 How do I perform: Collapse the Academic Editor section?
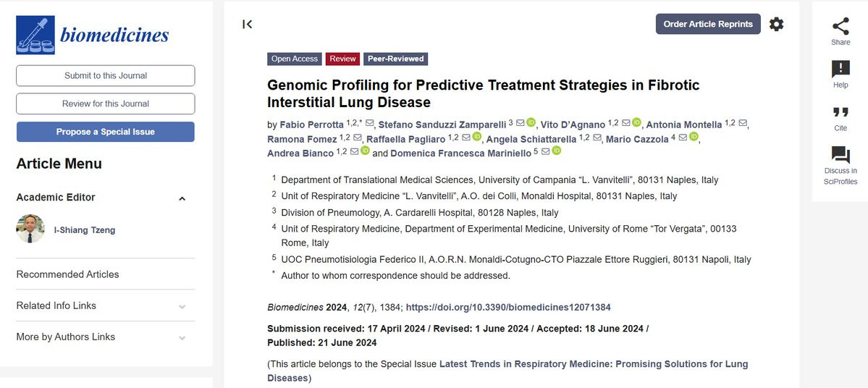click(182, 198)
